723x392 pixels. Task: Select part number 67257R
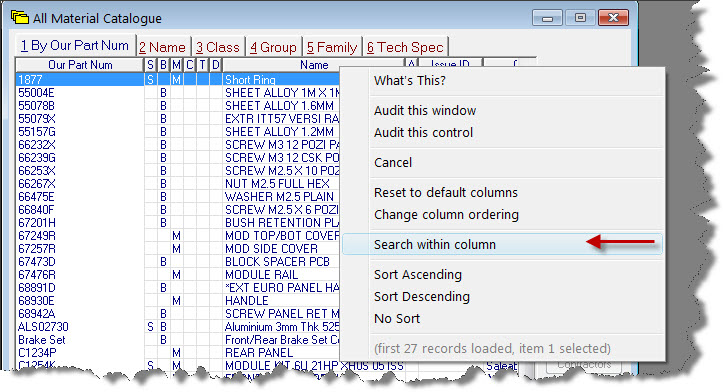point(37,249)
